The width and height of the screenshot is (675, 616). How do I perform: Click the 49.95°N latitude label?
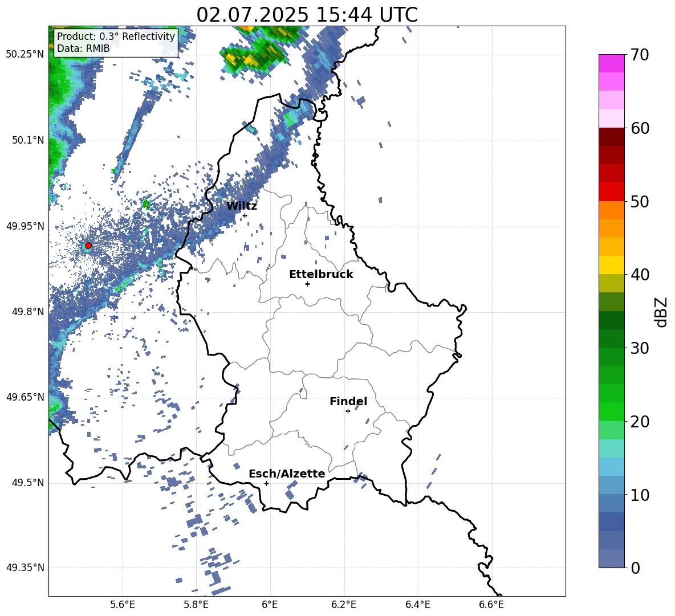(25, 226)
